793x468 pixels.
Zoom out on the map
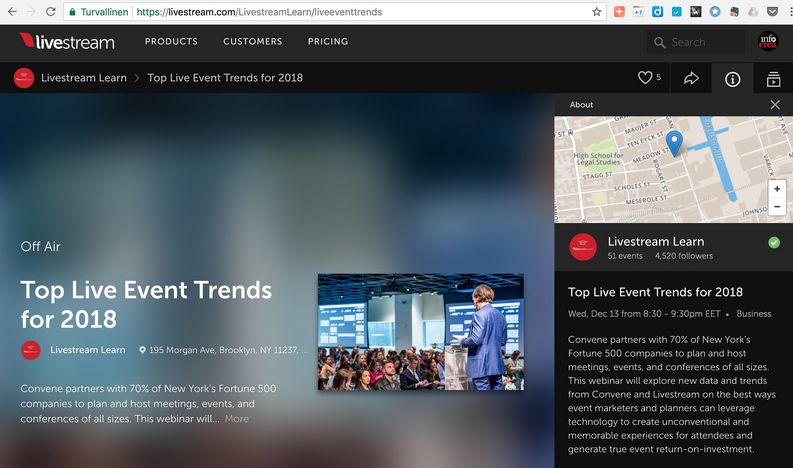tap(777, 206)
